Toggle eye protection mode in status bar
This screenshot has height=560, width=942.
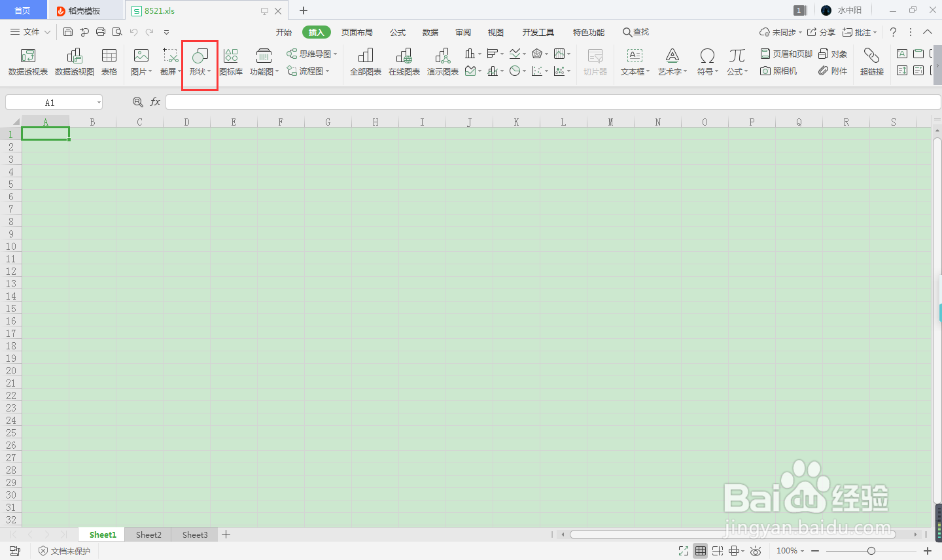(756, 551)
